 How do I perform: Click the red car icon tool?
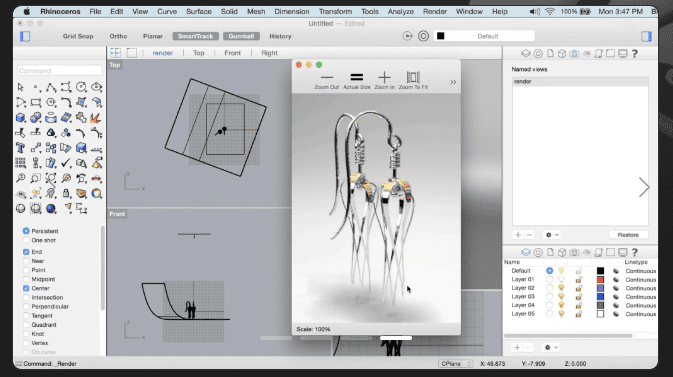(x=96, y=178)
